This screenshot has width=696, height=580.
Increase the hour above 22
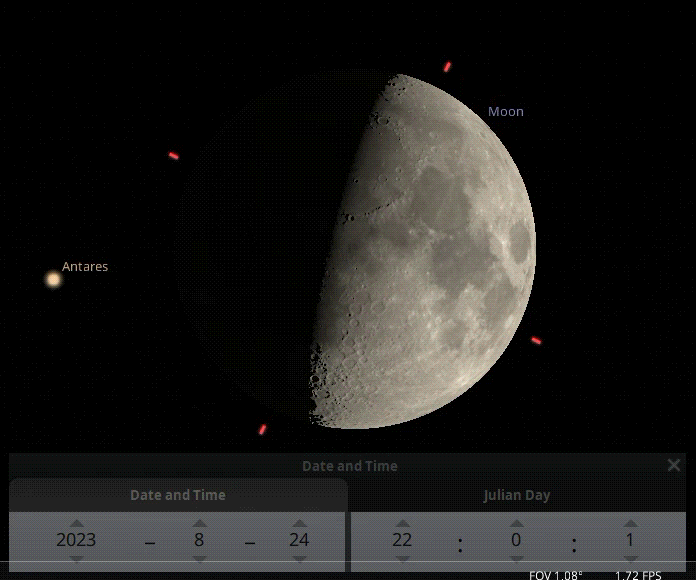(402, 522)
